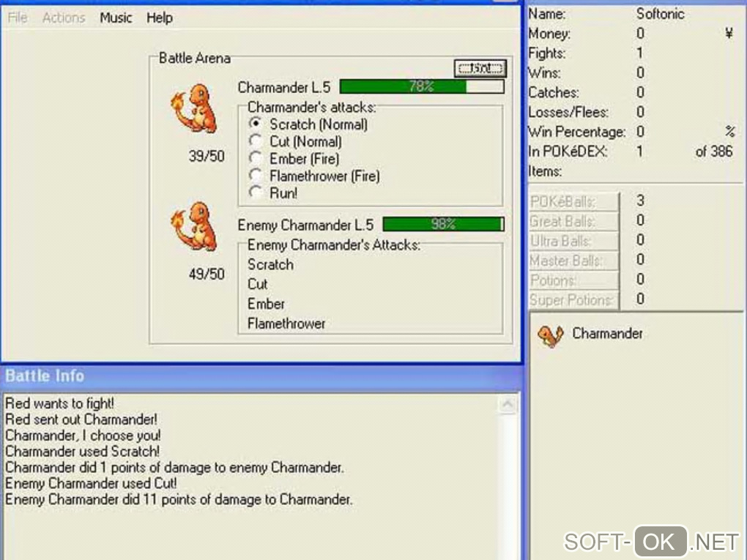Click the 'Items:' label

click(545, 171)
